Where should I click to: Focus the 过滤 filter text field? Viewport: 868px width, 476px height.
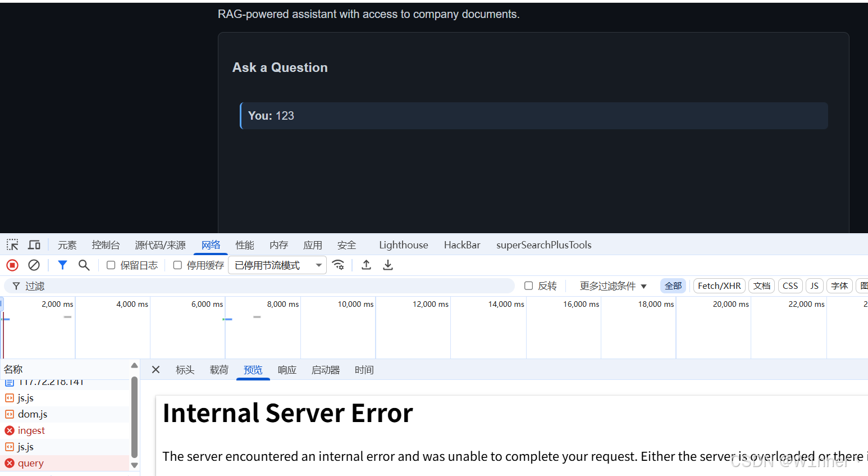[x=259, y=286]
